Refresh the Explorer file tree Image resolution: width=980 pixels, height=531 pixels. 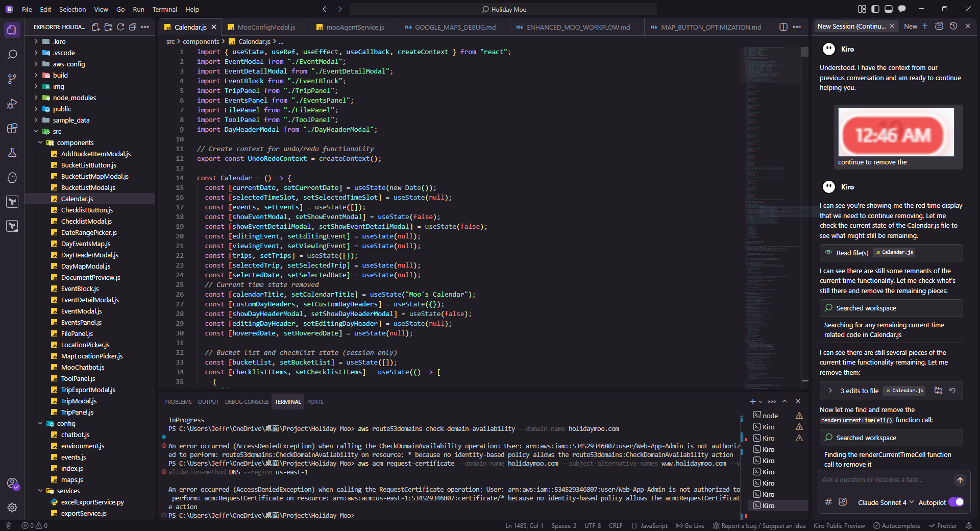coord(120,27)
